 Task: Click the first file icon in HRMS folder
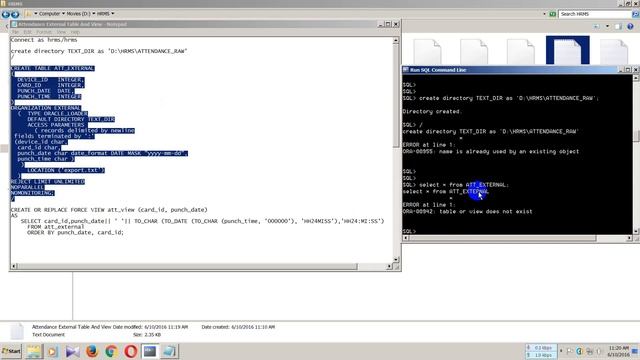[x=427, y=51]
